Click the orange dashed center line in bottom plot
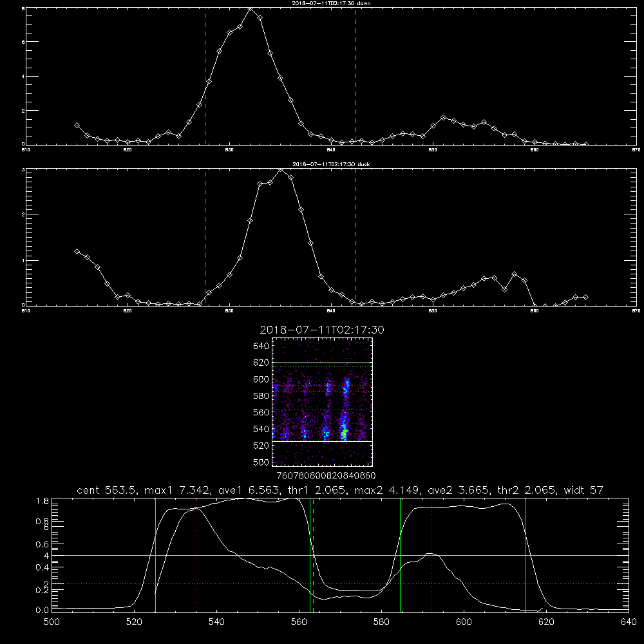This screenshot has width=644, height=644. click(x=314, y=555)
